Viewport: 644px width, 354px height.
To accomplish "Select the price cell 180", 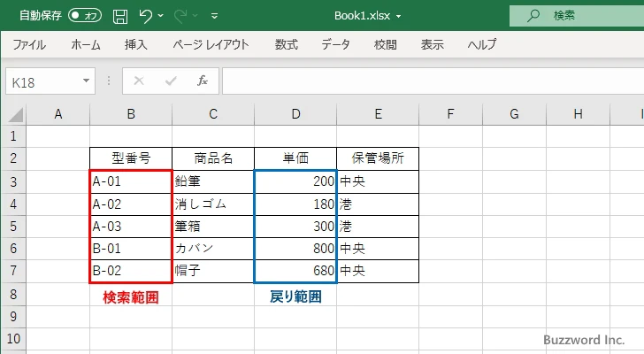I will click(295, 204).
